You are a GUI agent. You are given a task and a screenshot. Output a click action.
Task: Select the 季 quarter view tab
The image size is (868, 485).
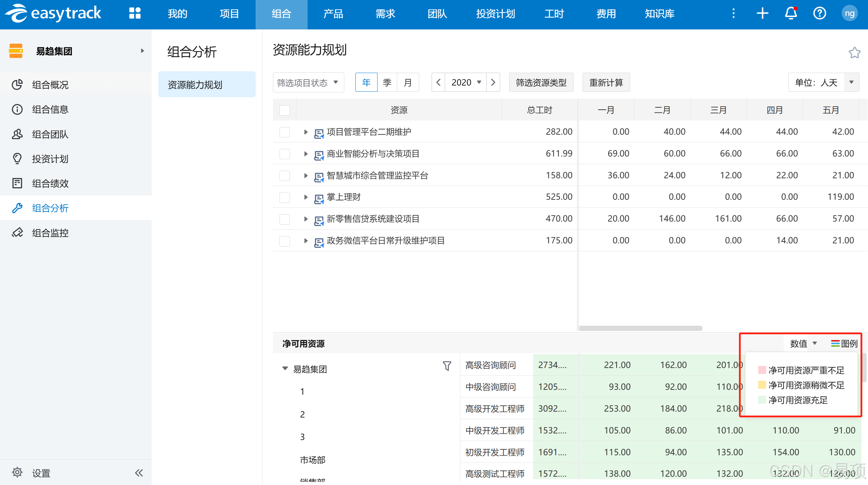(x=387, y=82)
